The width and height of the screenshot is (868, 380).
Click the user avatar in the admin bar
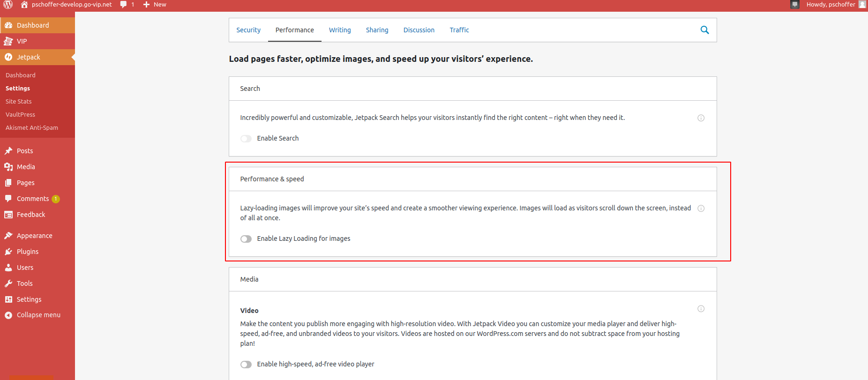pos(862,5)
